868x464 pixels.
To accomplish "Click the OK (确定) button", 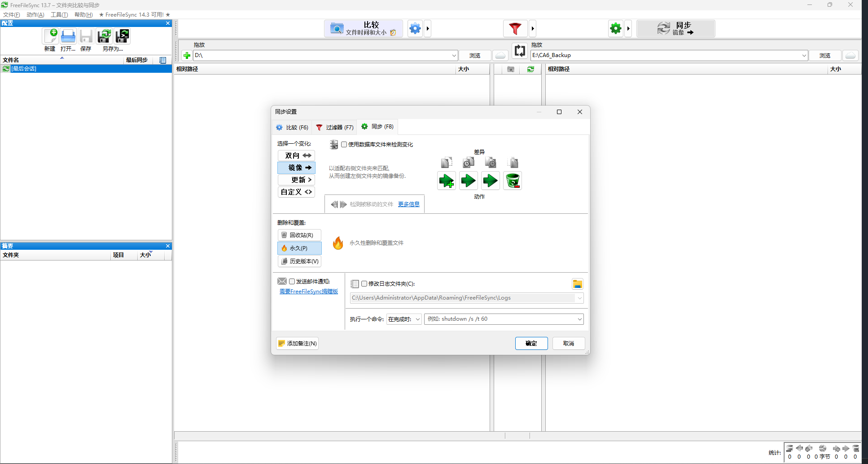I will (x=531, y=344).
